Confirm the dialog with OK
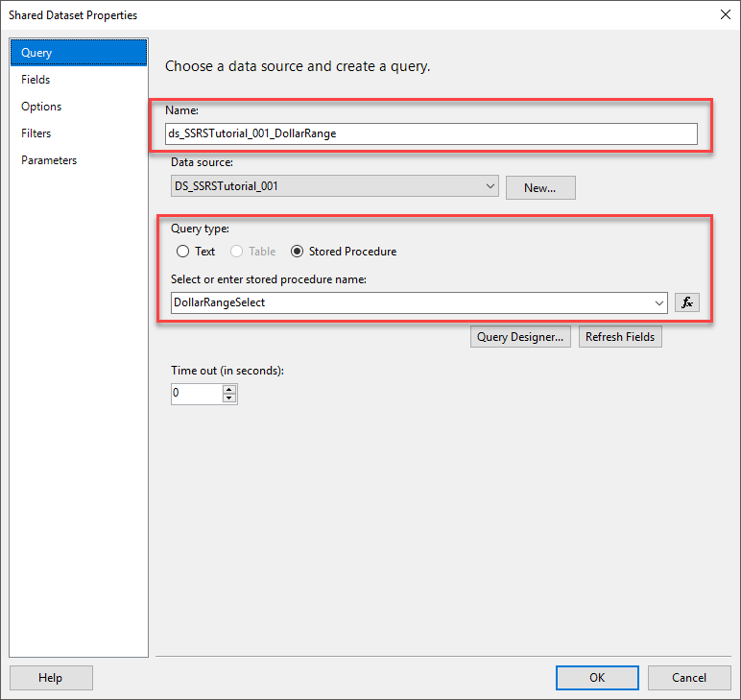Viewport: 741px width, 700px height. (x=597, y=677)
